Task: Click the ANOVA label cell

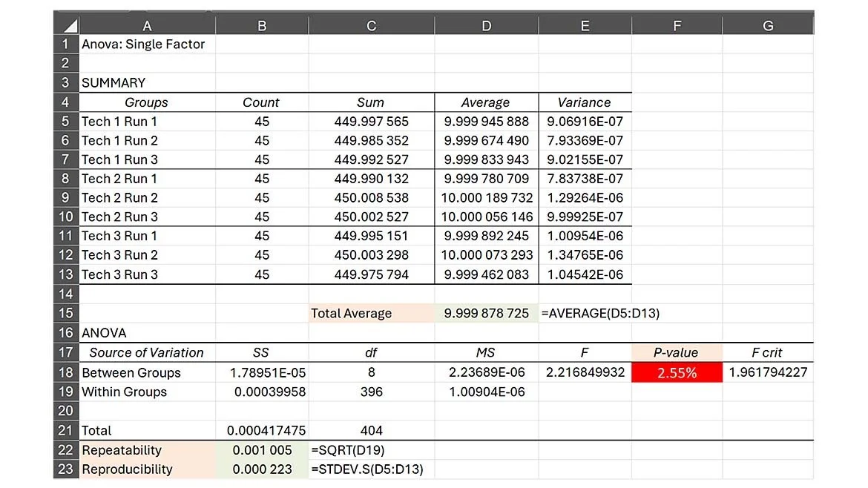Action: point(147,332)
